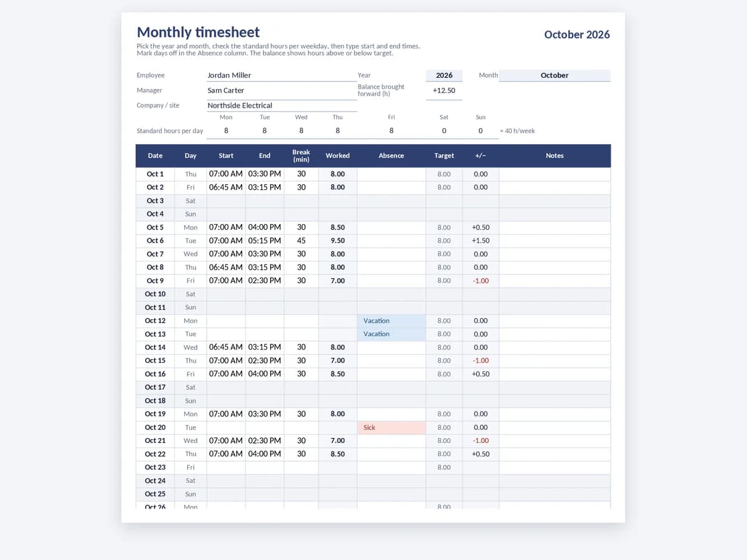Image resolution: width=747 pixels, height=560 pixels.
Task: Select Oct 9 end time 02:30 PM
Action: coord(265,281)
